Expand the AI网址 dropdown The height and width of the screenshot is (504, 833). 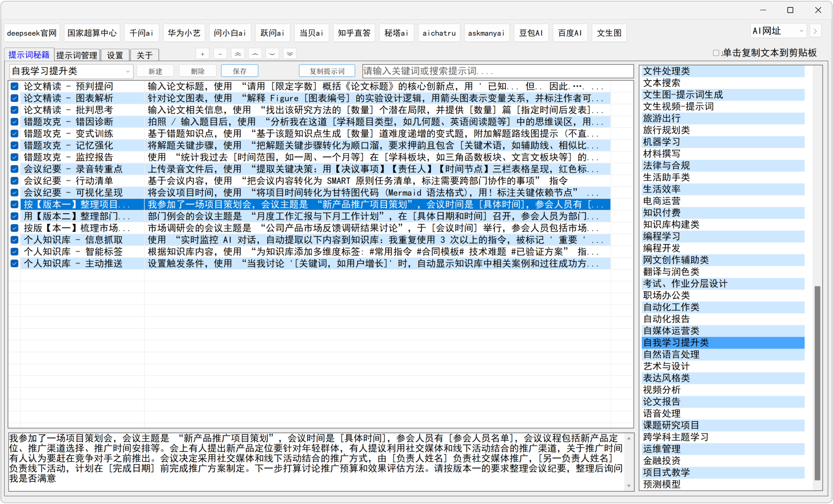(778, 31)
